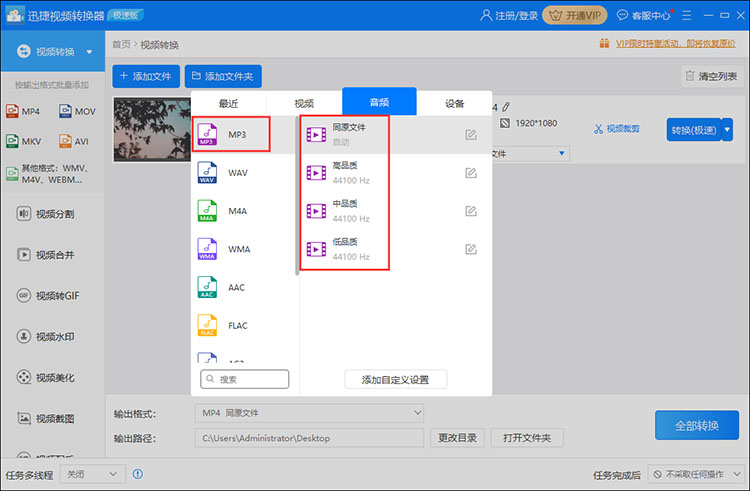Choose the M4A format icon
The image size is (750, 491).
click(207, 211)
